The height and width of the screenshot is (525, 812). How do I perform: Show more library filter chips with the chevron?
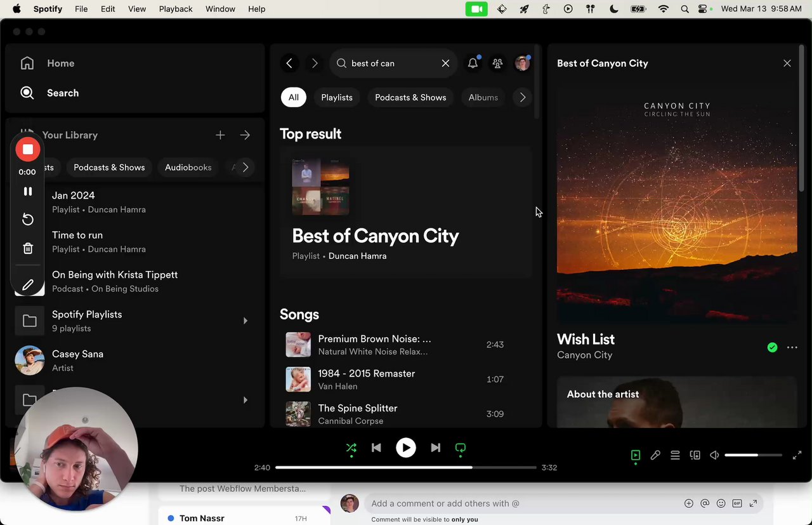246,168
